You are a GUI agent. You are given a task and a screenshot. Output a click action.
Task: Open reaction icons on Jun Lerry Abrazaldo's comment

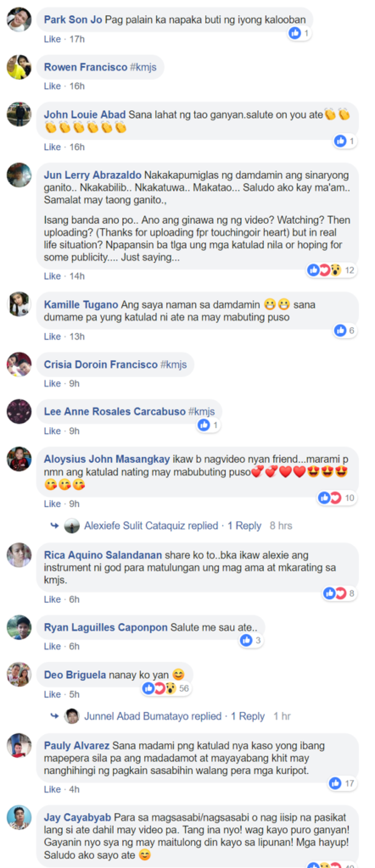[x=332, y=270]
